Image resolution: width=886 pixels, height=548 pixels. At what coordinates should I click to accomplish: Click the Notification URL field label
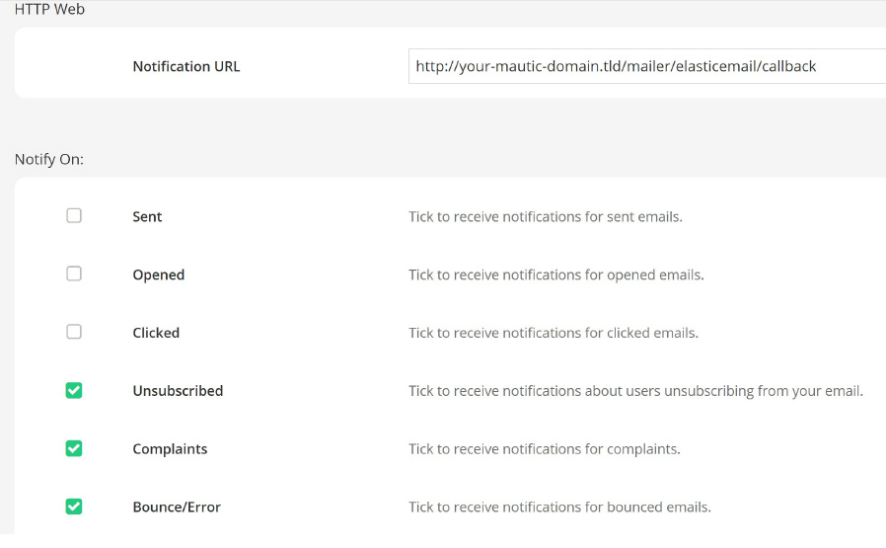pyautogui.click(x=186, y=67)
